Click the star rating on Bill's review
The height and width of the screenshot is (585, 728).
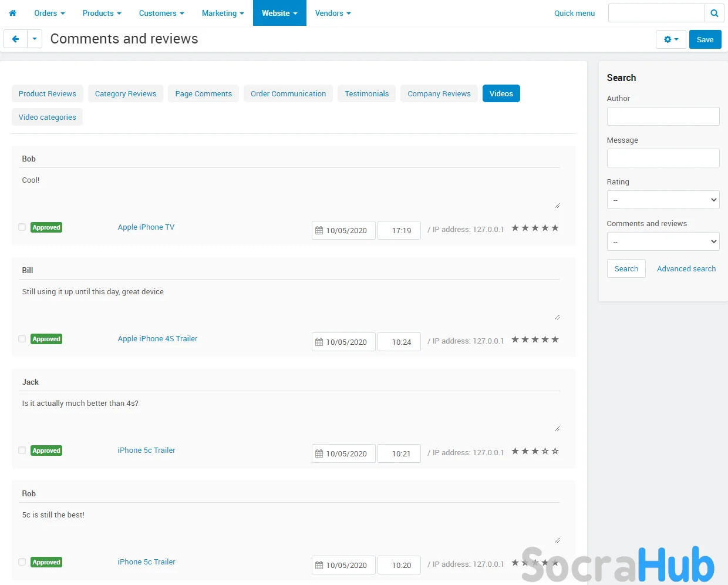pos(535,339)
